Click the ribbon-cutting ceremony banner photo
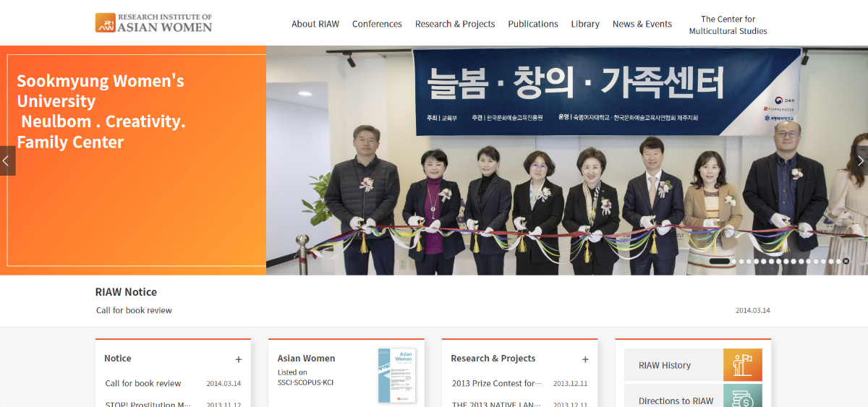The height and width of the screenshot is (407, 868). [567, 160]
